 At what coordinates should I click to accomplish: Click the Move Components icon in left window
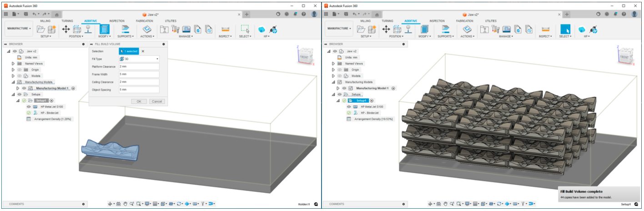pyautogui.click(x=66, y=29)
